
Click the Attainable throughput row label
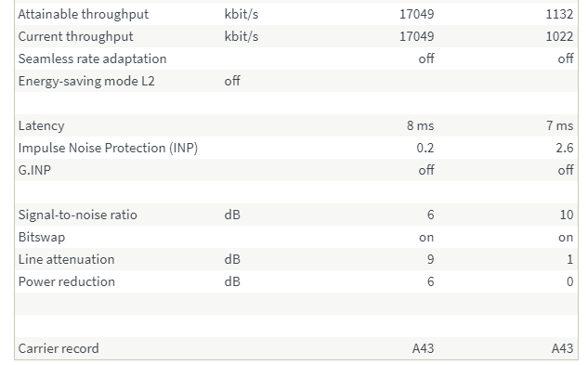click(x=84, y=14)
